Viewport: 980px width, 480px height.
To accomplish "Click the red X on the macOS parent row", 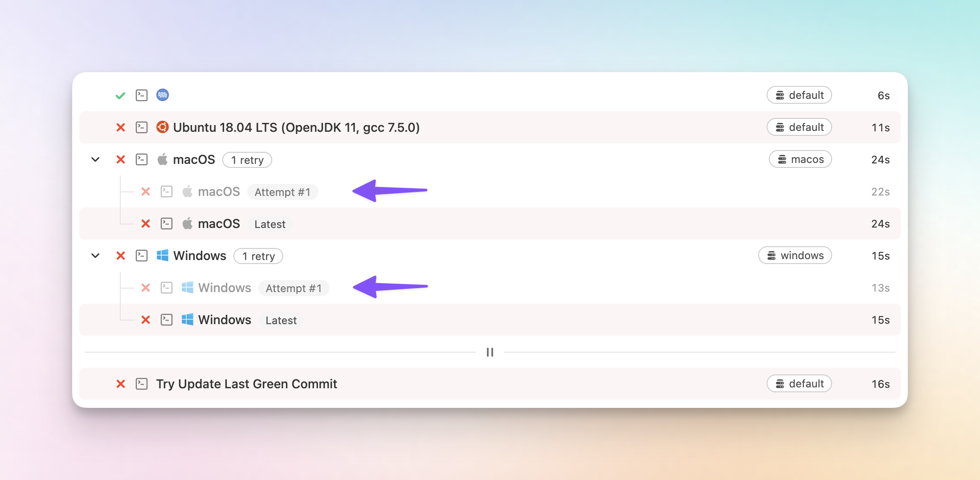I will [x=120, y=159].
